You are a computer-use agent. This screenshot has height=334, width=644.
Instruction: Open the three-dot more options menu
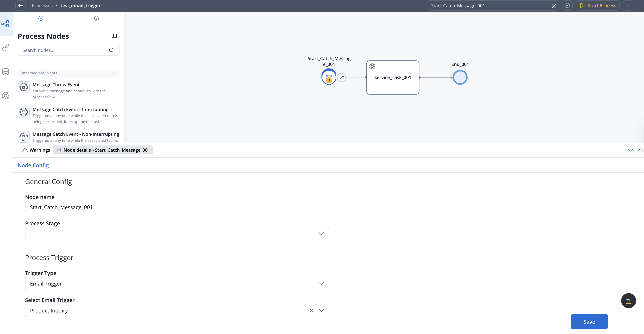pos(628,5)
